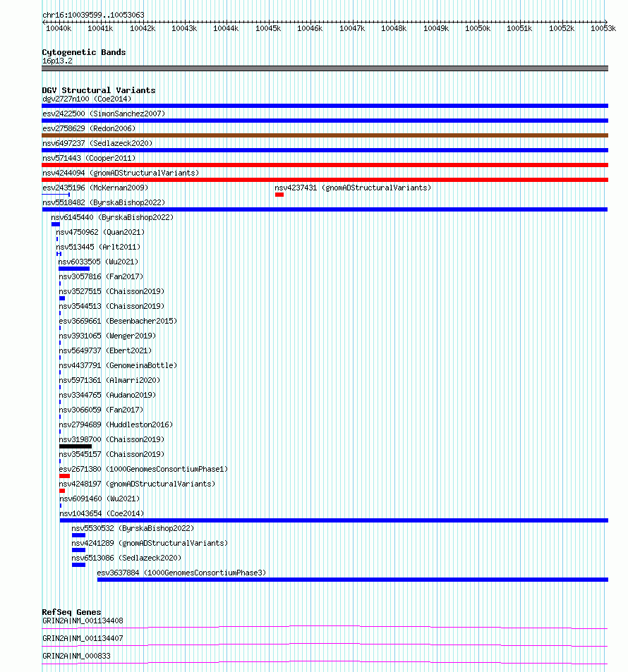Viewport: 628px width, 672px height.
Task: Open the nsv6033505 (Wu2021) label
Action: [x=98, y=262]
